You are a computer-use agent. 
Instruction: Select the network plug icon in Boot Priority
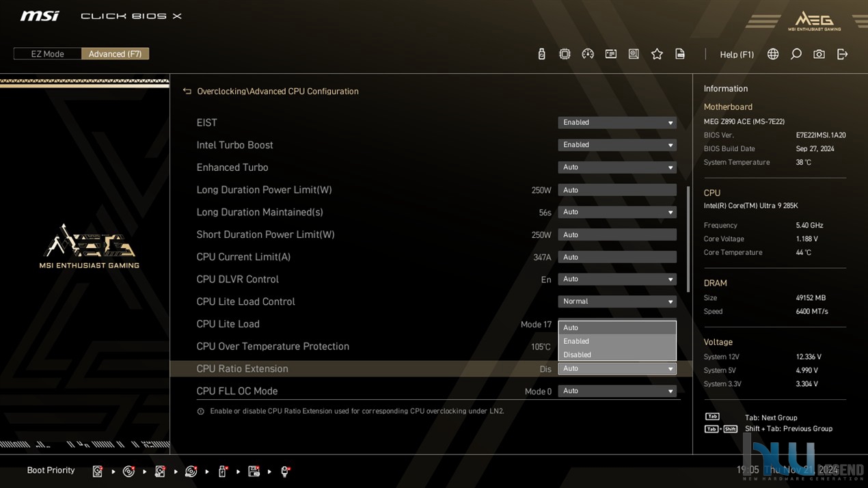click(x=286, y=471)
